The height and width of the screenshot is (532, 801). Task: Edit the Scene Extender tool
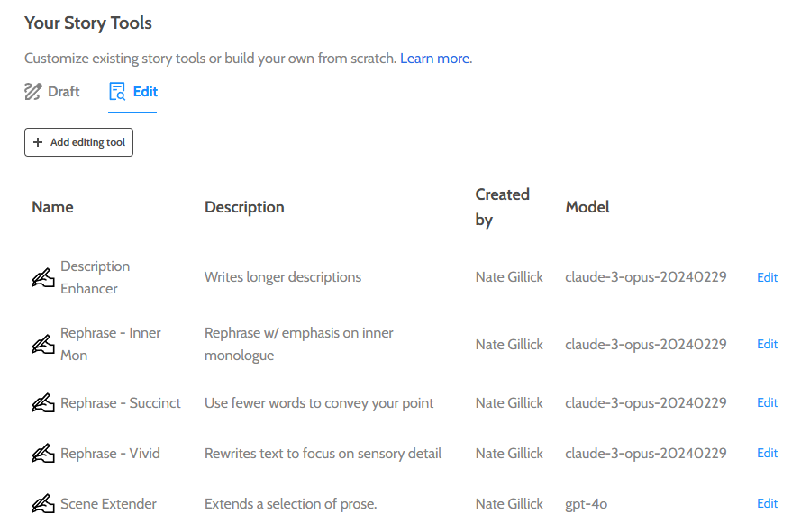[x=767, y=503]
